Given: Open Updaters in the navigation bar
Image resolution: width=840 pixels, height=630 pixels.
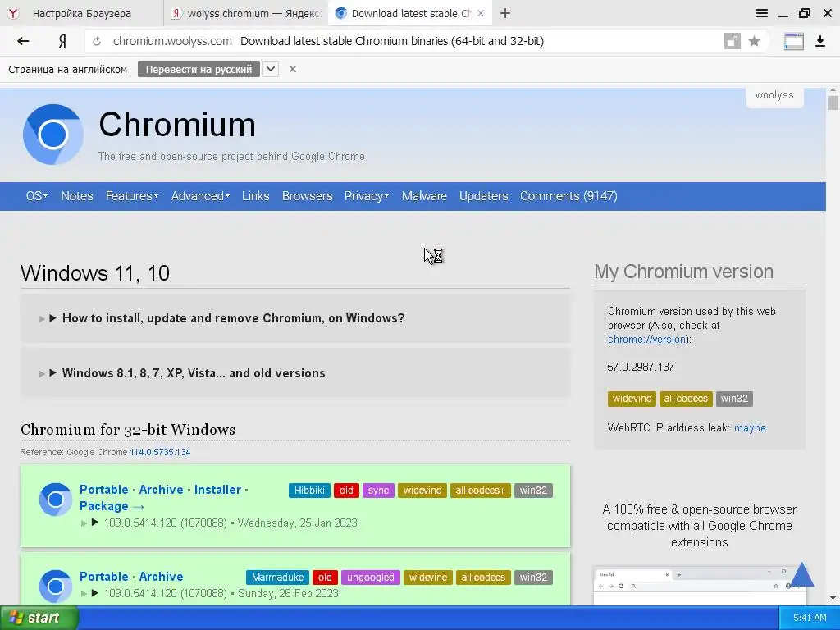Looking at the screenshot, I should (x=484, y=196).
